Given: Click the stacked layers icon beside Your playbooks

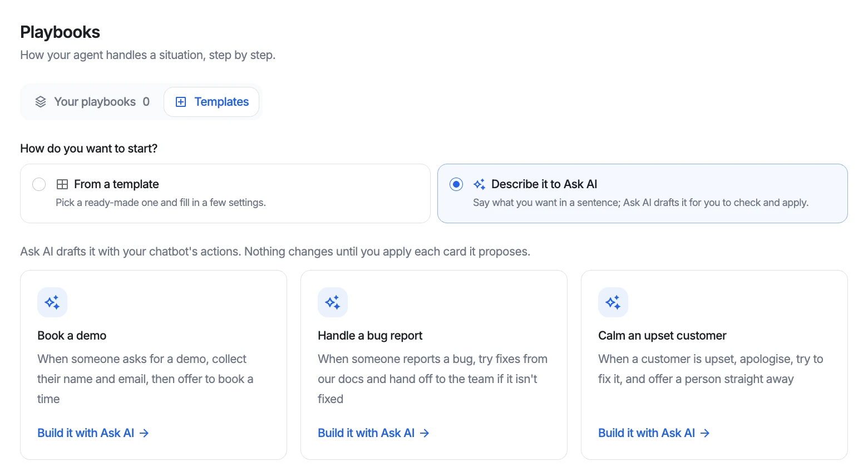Looking at the screenshot, I should 41,102.
